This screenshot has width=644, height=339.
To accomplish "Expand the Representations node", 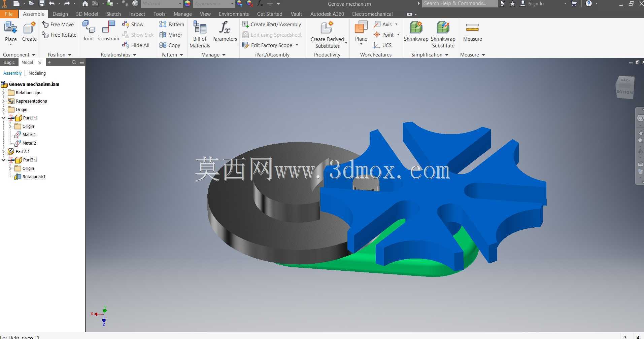I will point(4,101).
